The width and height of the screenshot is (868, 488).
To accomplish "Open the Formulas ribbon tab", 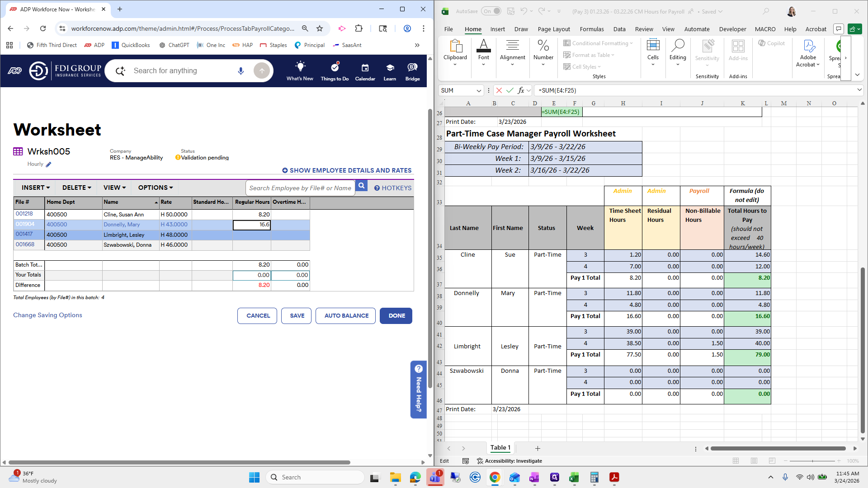I will [591, 29].
